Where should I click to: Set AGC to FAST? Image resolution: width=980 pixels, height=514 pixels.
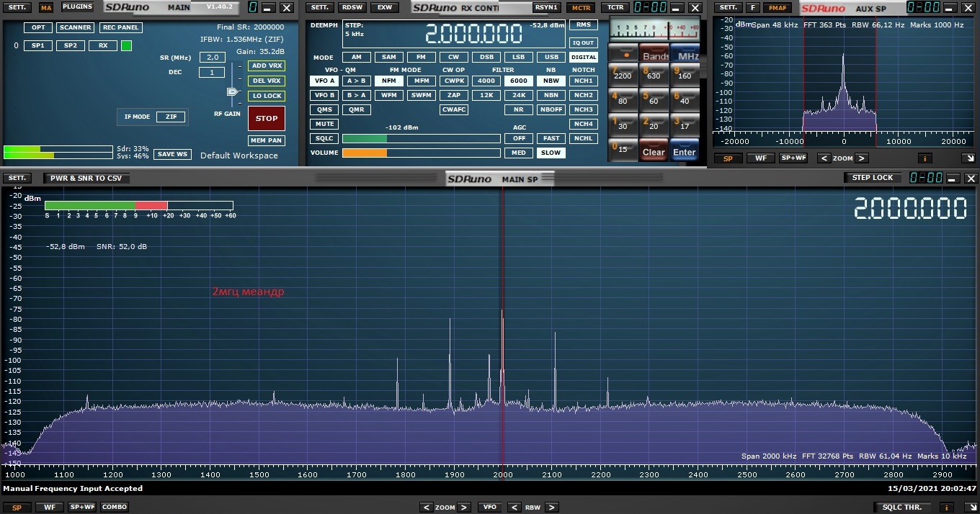[x=551, y=138]
